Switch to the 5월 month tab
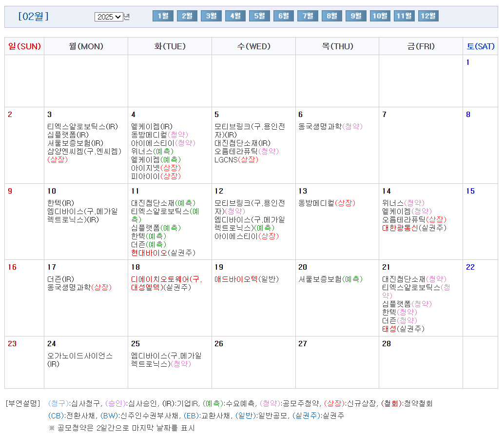 point(259,16)
